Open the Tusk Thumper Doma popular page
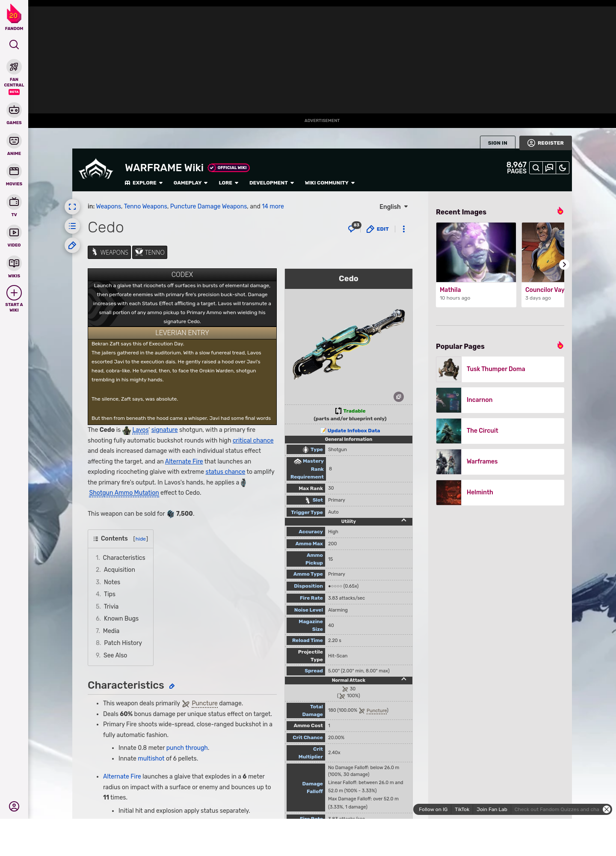Screen dimensions: 616x856 500,369
